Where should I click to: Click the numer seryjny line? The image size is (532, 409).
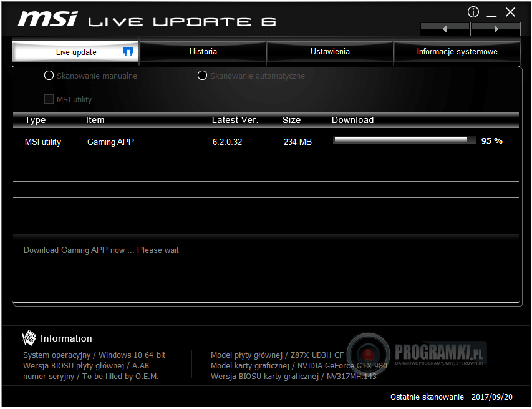[91, 377]
